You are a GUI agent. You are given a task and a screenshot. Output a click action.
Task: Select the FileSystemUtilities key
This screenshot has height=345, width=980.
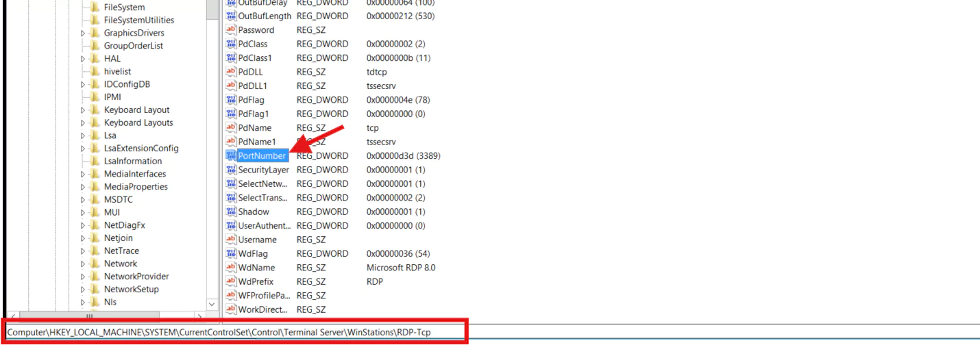click(139, 21)
